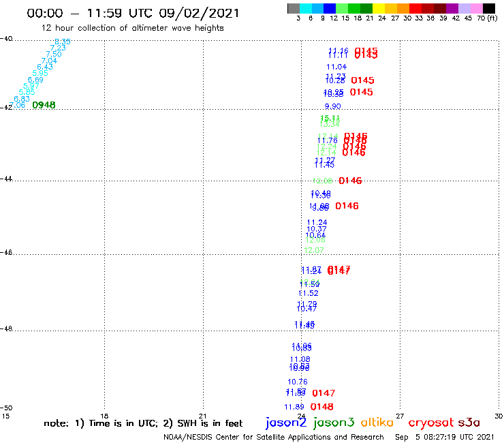Viewport: 504px width, 443px height.
Task: Click the value 6.43
Action: (45, 67)
